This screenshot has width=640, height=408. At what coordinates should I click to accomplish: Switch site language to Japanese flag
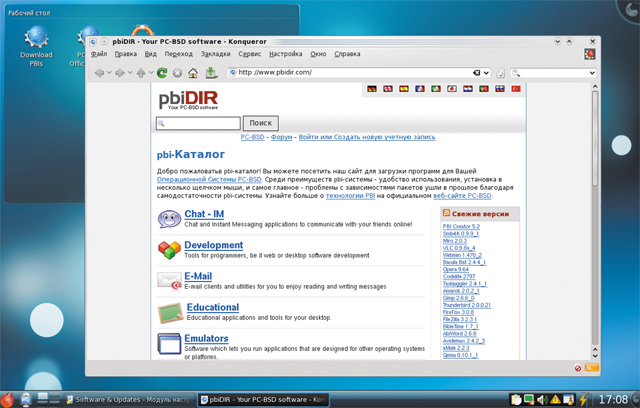click(452, 89)
